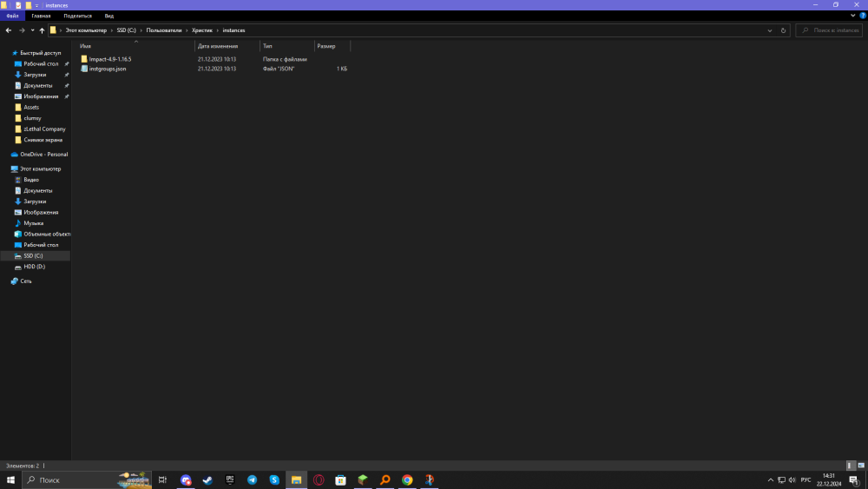Select the instgroups.json file icon

(84, 69)
